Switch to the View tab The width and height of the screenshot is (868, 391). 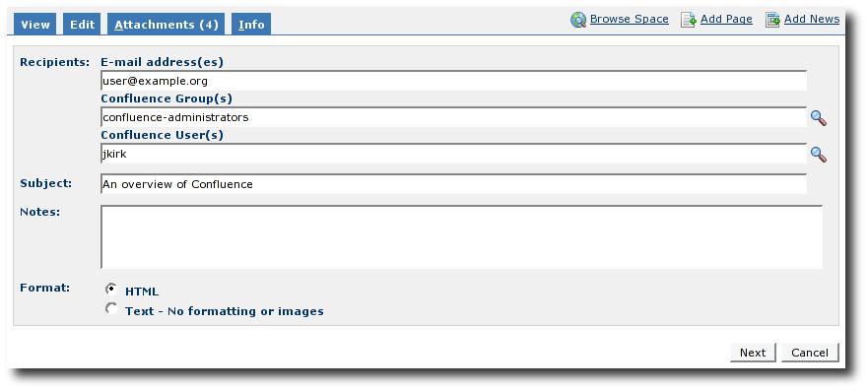pyautogui.click(x=34, y=25)
